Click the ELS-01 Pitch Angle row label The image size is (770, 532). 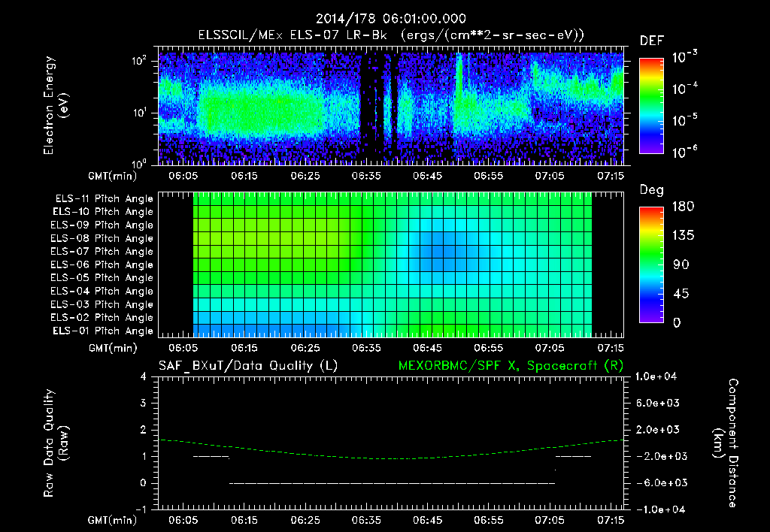pos(103,331)
